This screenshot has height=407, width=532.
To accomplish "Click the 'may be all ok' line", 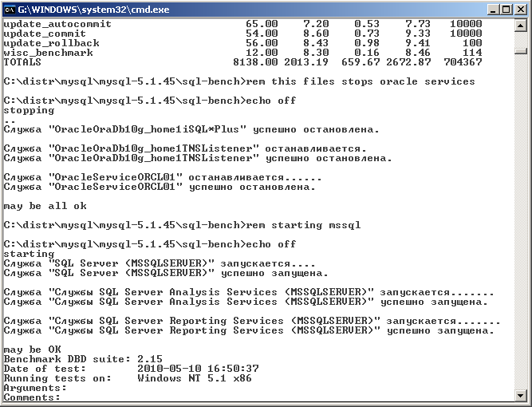I will [45, 206].
